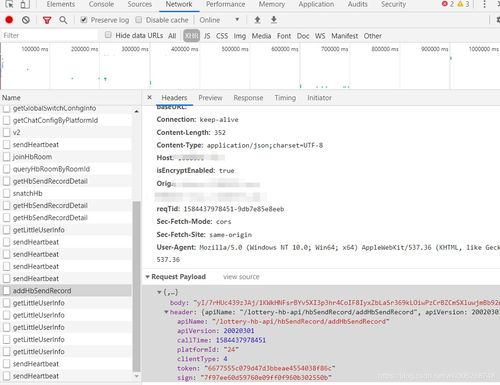
Task: Filter requests by All types
Action: (172, 36)
